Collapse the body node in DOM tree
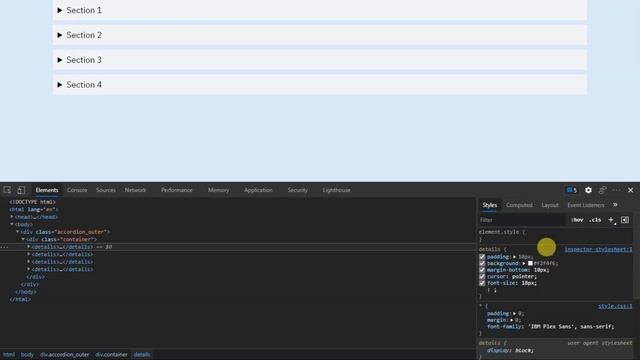640x360 pixels. 12,224
